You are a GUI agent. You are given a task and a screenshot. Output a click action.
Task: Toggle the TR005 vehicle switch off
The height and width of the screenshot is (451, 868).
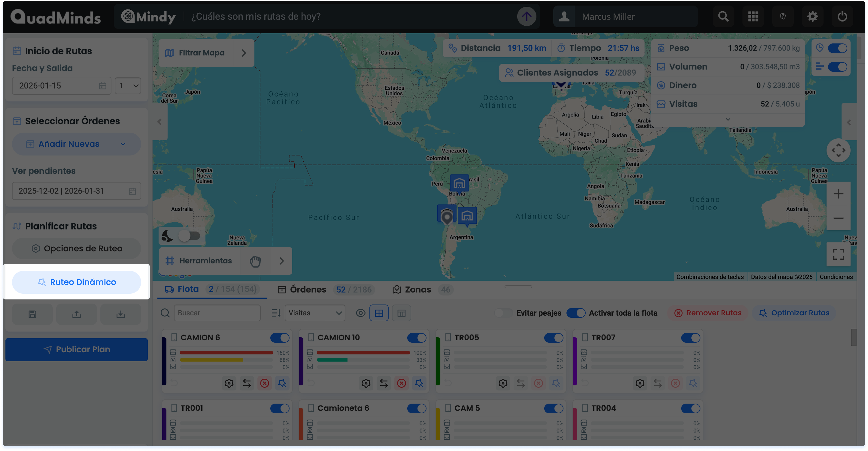click(x=553, y=338)
